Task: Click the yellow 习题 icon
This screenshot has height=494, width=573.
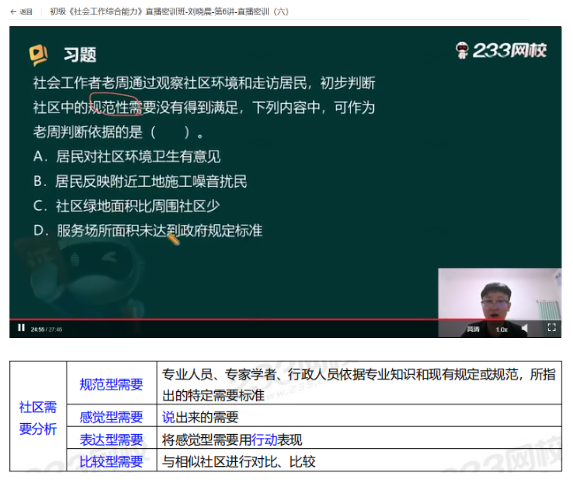Action: pos(38,55)
